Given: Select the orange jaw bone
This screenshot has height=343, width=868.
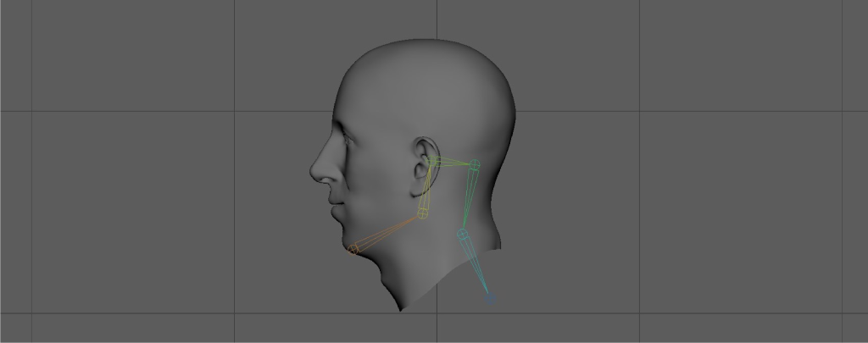Looking at the screenshot, I should click(x=387, y=232).
